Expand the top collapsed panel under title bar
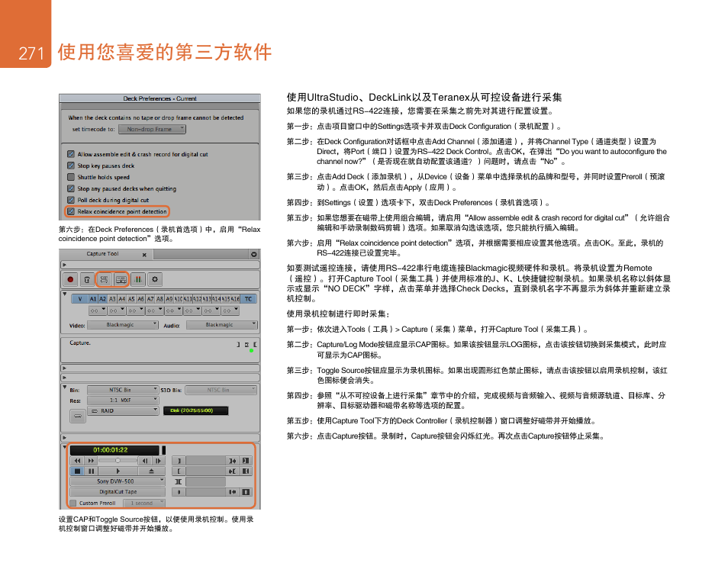The width and height of the screenshot is (728, 563). tap(65, 265)
